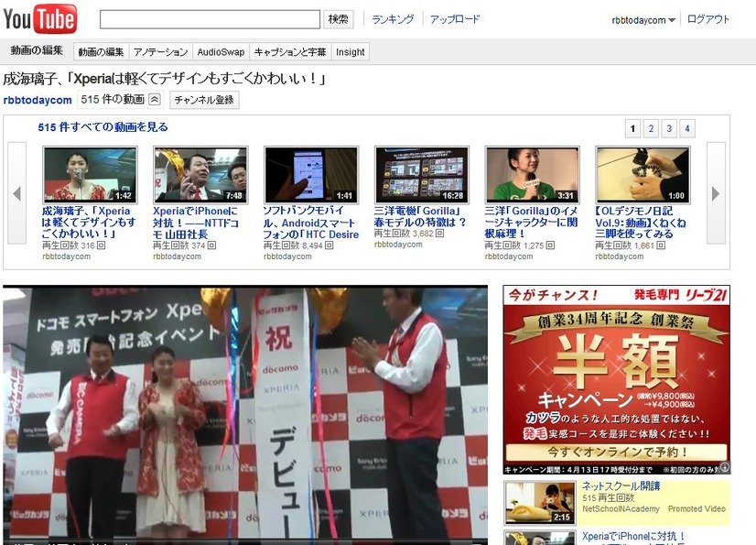
Task: Click the ログアウト link
Action: (707, 19)
